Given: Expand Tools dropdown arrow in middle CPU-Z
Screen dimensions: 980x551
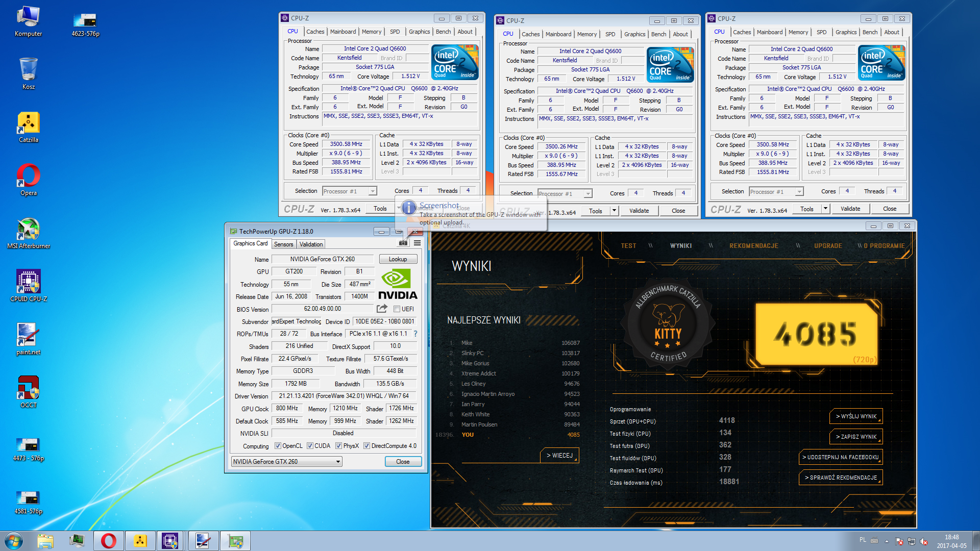Looking at the screenshot, I should click(614, 211).
